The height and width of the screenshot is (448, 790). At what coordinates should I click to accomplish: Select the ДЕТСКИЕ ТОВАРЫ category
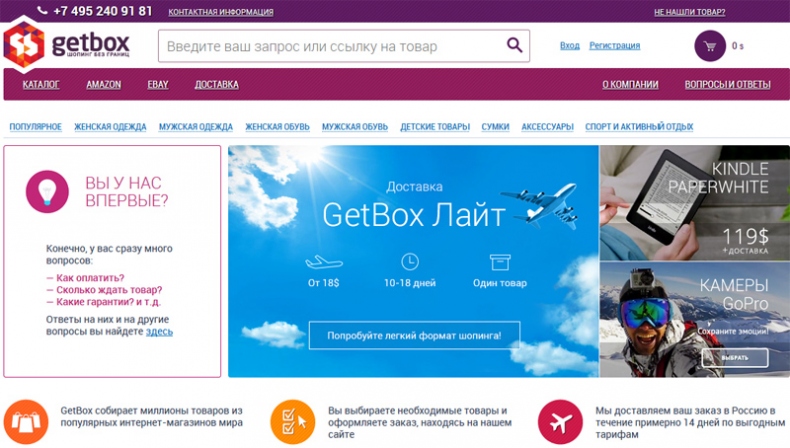[x=435, y=127]
